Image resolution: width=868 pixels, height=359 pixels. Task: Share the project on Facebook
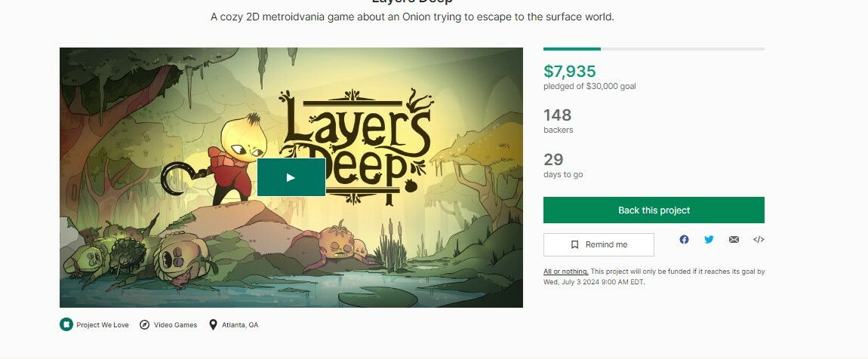(684, 240)
